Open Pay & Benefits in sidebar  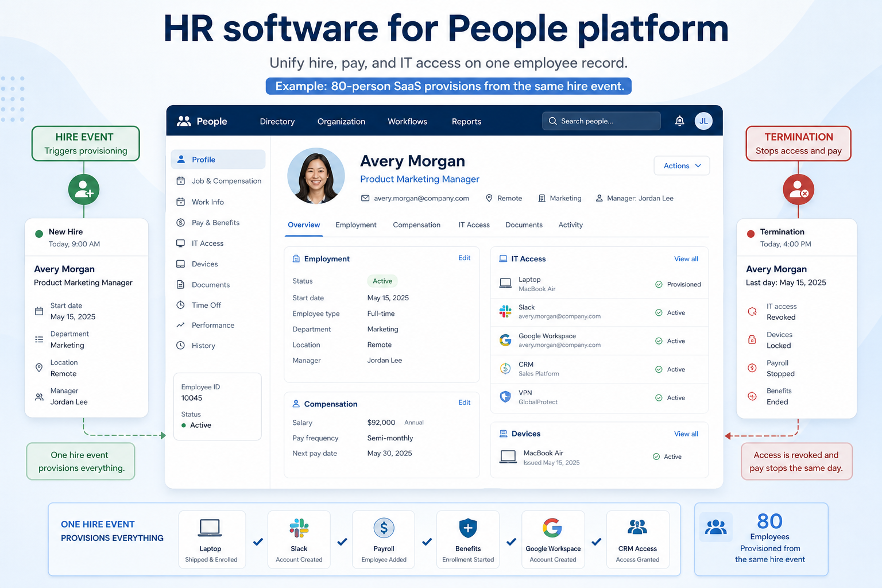[x=218, y=223]
